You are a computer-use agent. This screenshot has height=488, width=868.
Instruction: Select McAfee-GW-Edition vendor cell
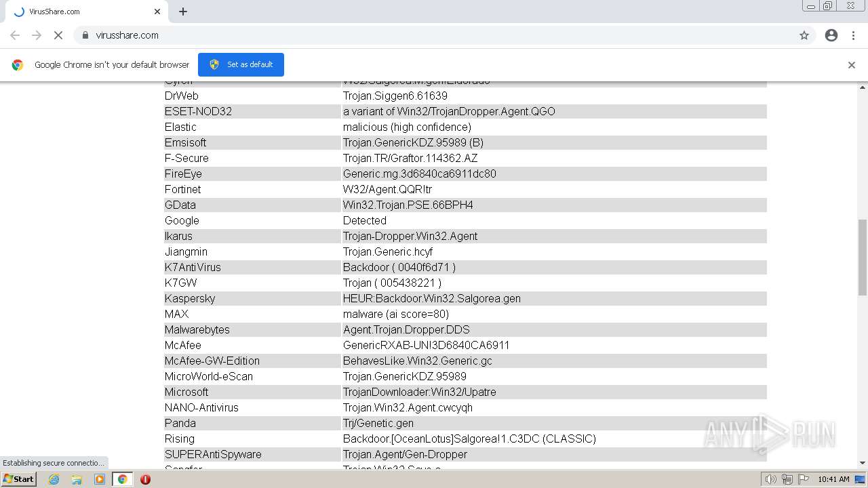click(x=252, y=361)
